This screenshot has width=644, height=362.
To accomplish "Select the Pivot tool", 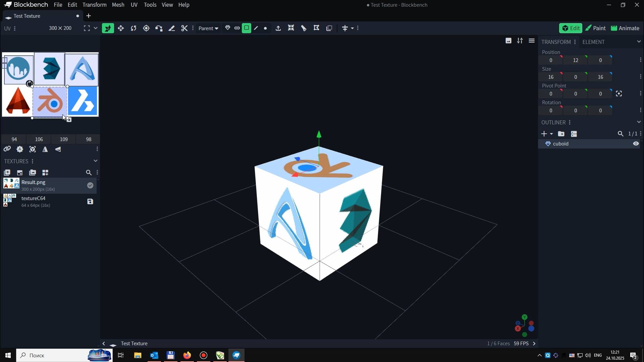I will (x=146, y=28).
